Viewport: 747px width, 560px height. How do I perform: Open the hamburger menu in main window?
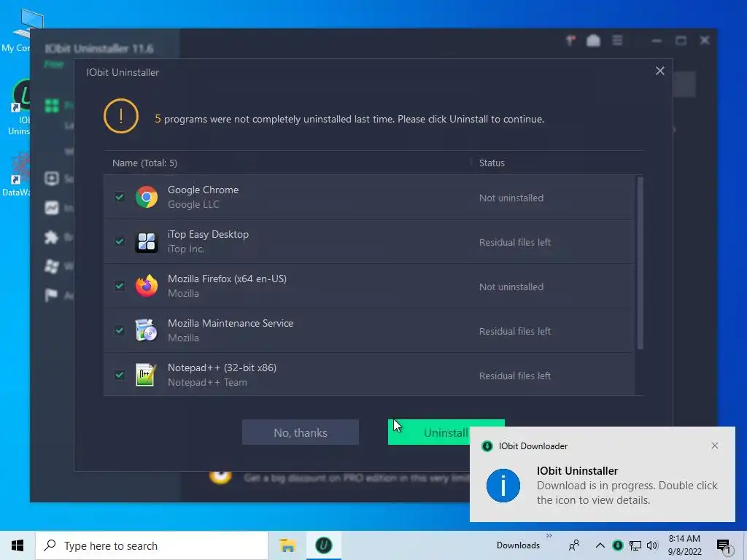[x=617, y=41]
